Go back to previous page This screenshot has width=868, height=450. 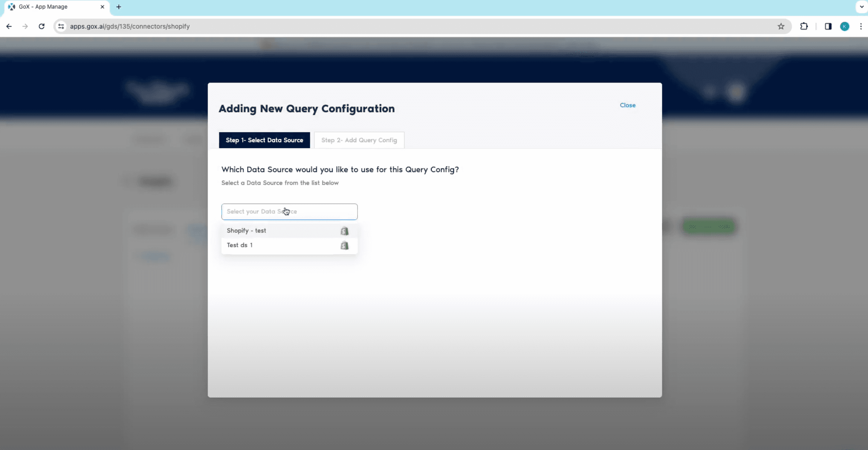(9, 26)
